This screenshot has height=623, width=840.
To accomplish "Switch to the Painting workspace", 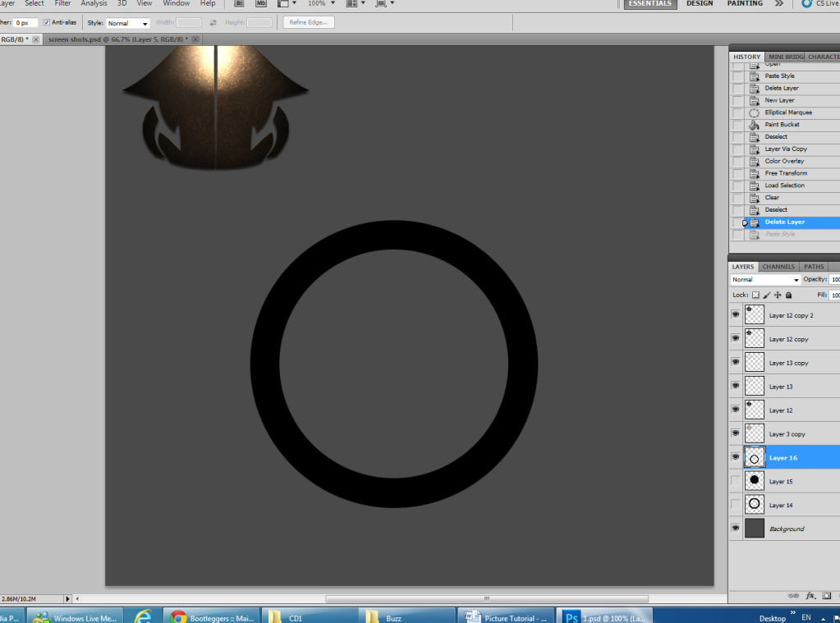I will click(745, 3).
